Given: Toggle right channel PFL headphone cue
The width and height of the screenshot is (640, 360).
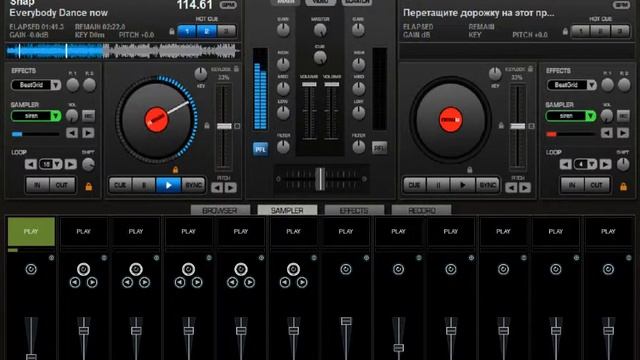Looking at the screenshot, I should (x=380, y=148).
